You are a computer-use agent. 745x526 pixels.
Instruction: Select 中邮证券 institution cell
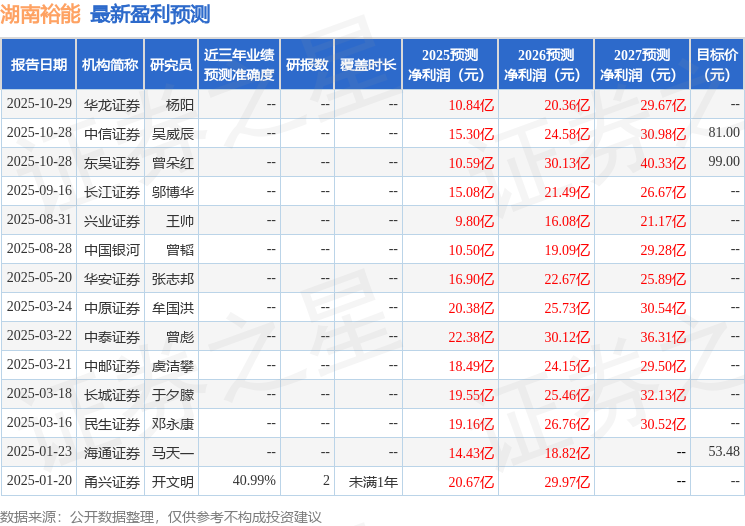[x=112, y=366]
